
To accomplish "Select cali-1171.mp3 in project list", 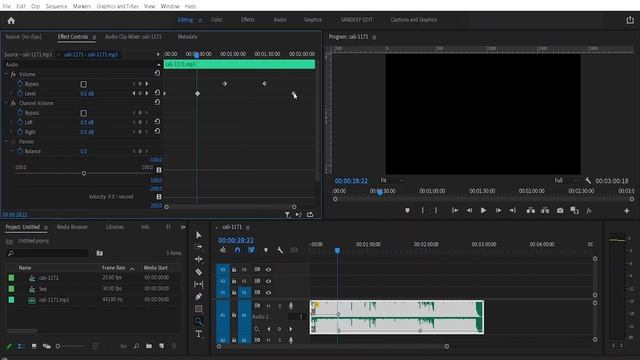I will (x=54, y=300).
